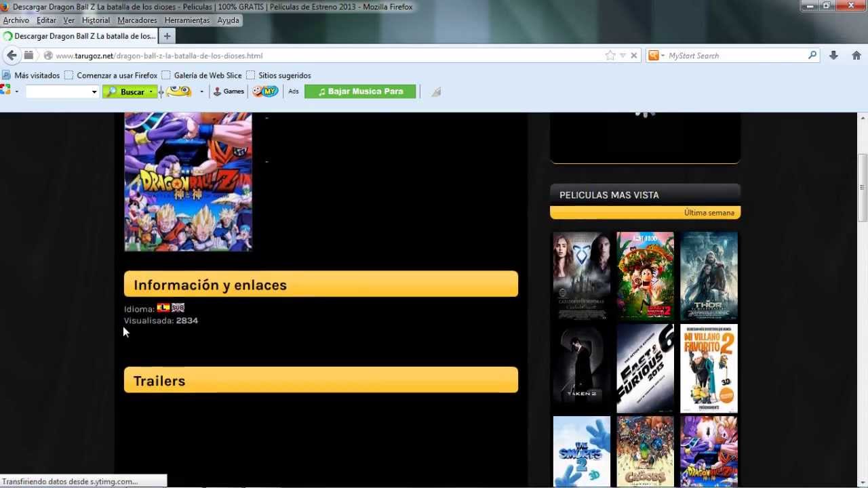Stop loading the page with X icon
This screenshot has width=868, height=488.
click(x=634, y=56)
